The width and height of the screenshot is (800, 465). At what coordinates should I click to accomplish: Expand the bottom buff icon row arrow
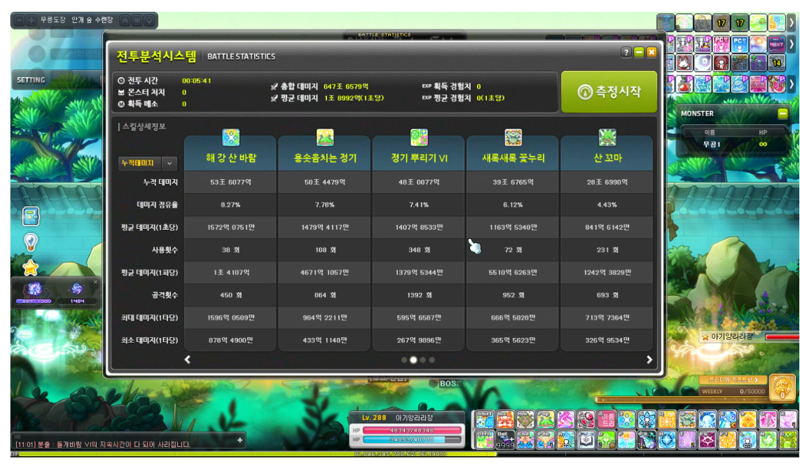pos(792,84)
